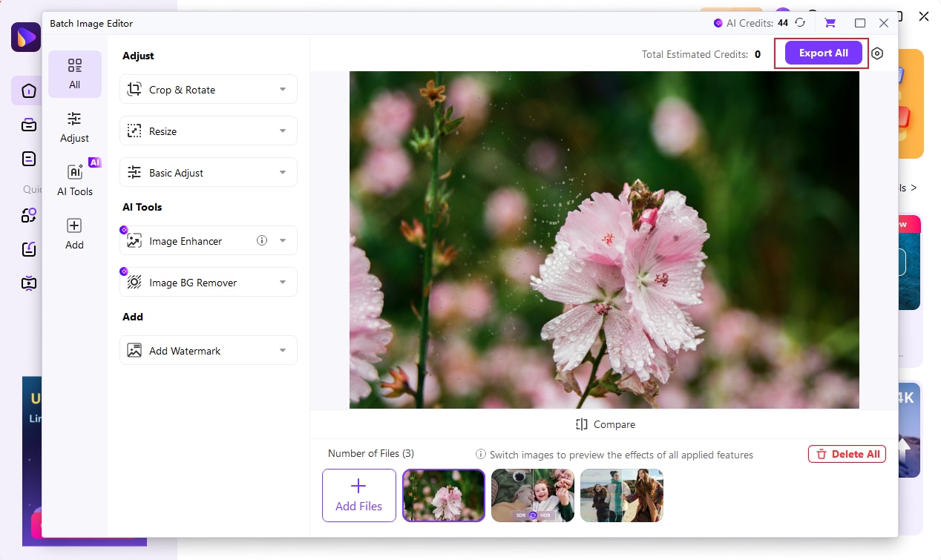Expand the Image Enhancer dropdown arrow

pyautogui.click(x=283, y=240)
